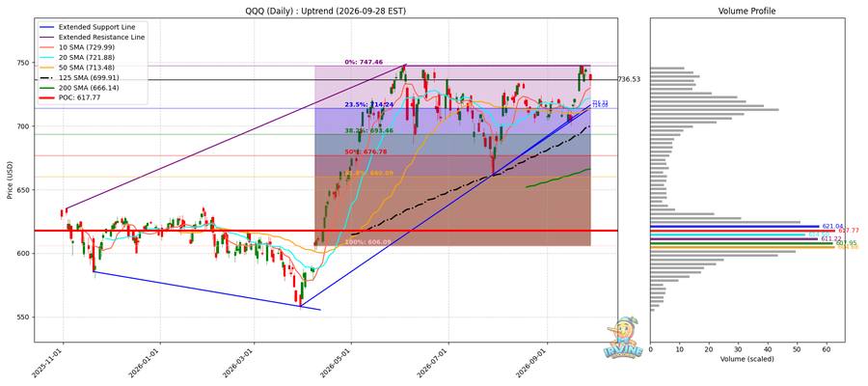
Task: Click the "Volume (scaled)" axis label
Action: (747, 359)
